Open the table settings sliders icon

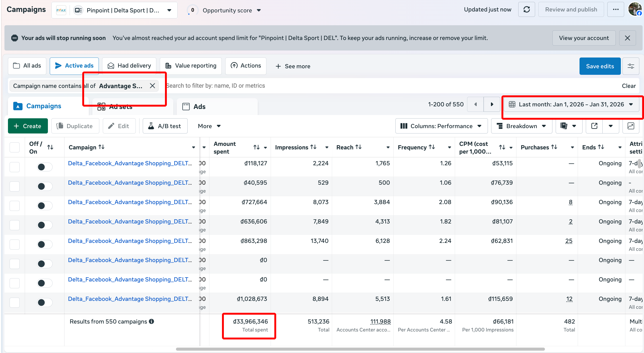(x=631, y=66)
